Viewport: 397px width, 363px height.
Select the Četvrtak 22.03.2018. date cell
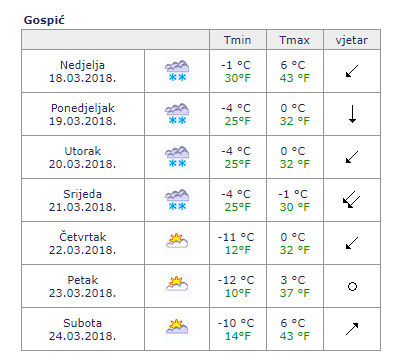pos(83,243)
